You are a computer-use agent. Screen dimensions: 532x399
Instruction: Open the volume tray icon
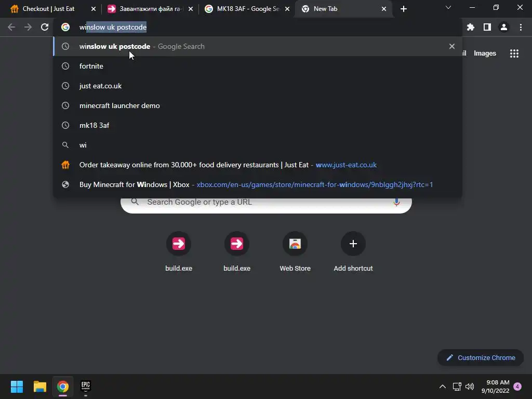pyautogui.click(x=470, y=387)
